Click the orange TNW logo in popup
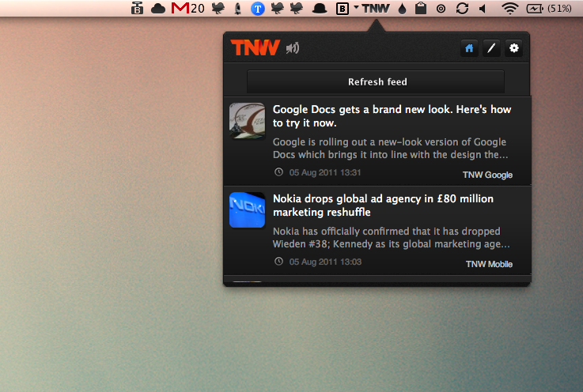The height and width of the screenshot is (392, 583). 255,48
